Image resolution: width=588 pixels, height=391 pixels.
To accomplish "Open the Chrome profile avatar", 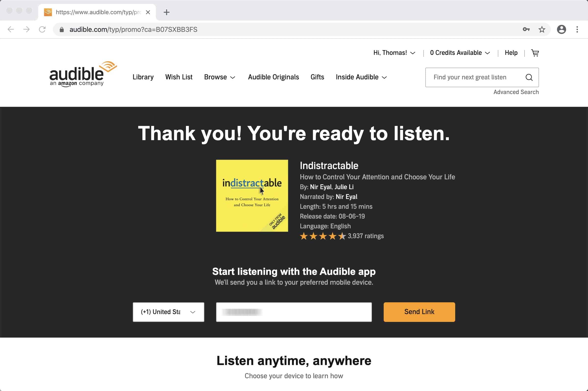I will (561, 29).
